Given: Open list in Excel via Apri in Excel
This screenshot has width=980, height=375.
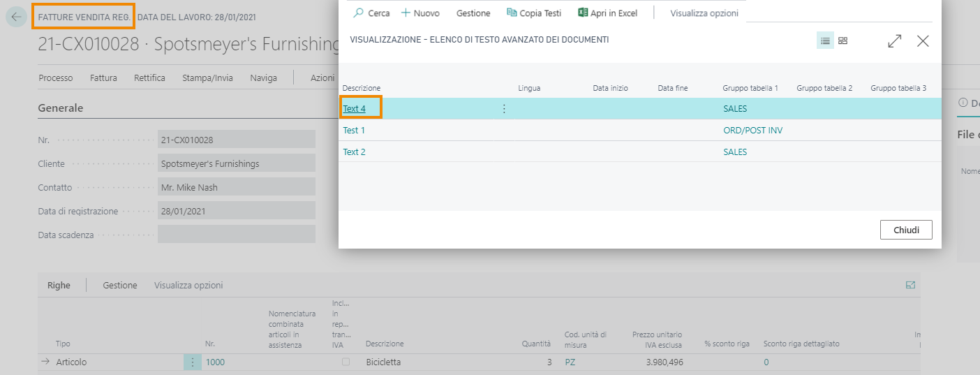Looking at the screenshot, I should [608, 13].
